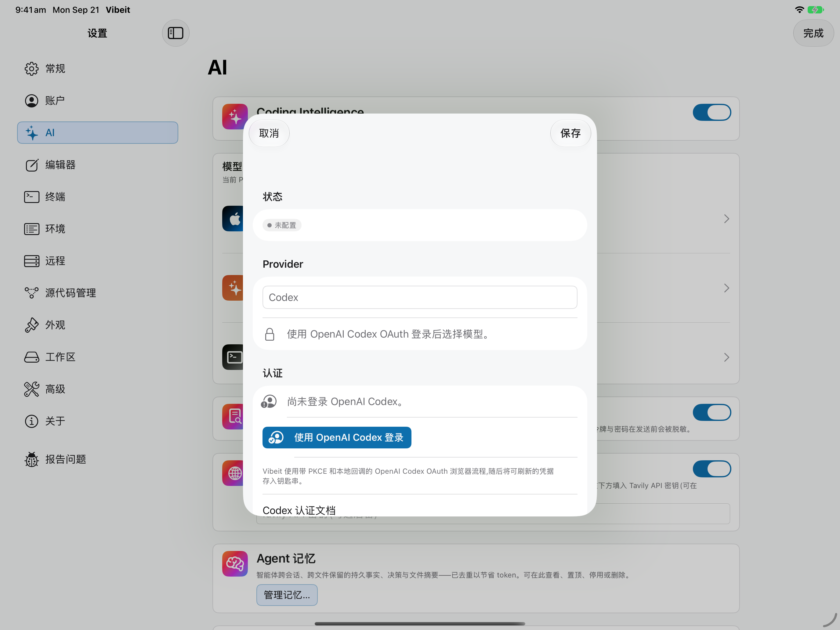Tap 取消 to dismiss the dialog
840x630 pixels.
pos(269,133)
